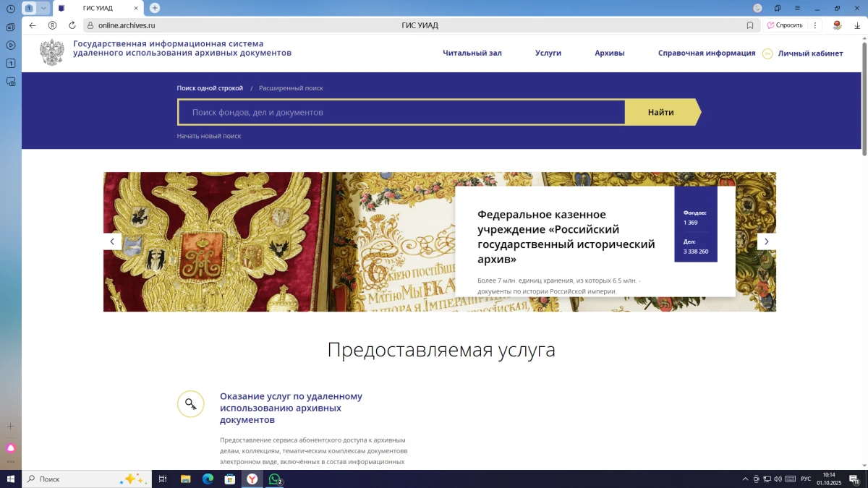This screenshot has height=488, width=868.
Task: Click the key icon beside Личный кабинет
Action: (x=767, y=53)
